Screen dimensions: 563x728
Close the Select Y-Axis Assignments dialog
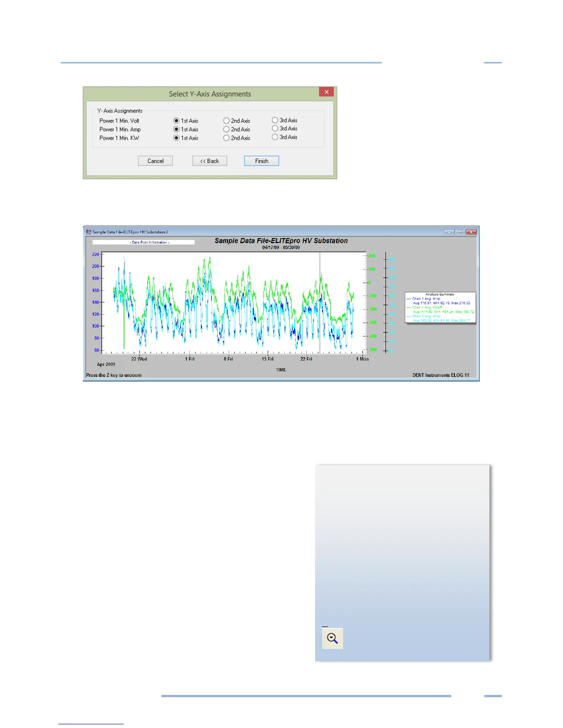click(326, 92)
